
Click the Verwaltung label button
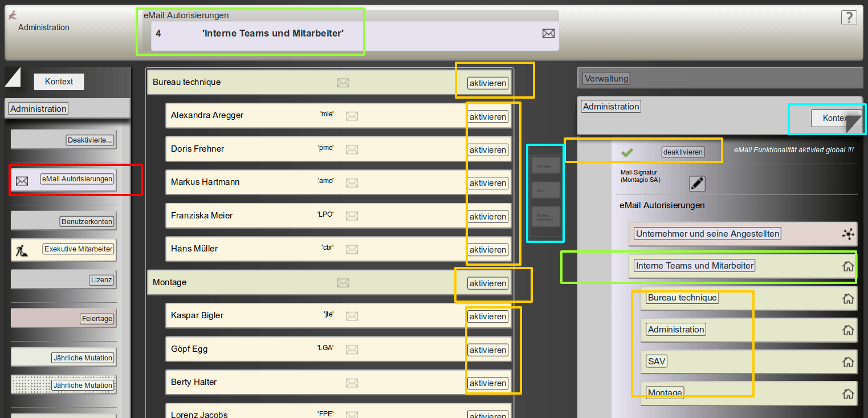pos(606,79)
